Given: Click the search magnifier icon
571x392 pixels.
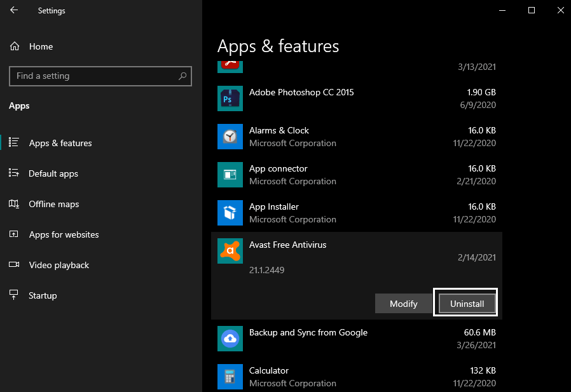Looking at the screenshot, I should [182, 76].
